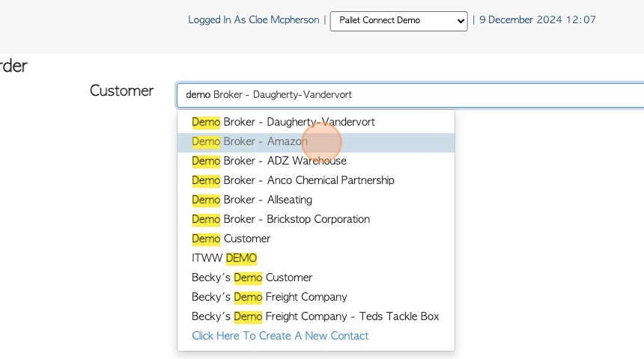This screenshot has width=644, height=359.
Task: Select Demo Broker - Daugherty-Vandervort suggestion
Action: [316, 122]
